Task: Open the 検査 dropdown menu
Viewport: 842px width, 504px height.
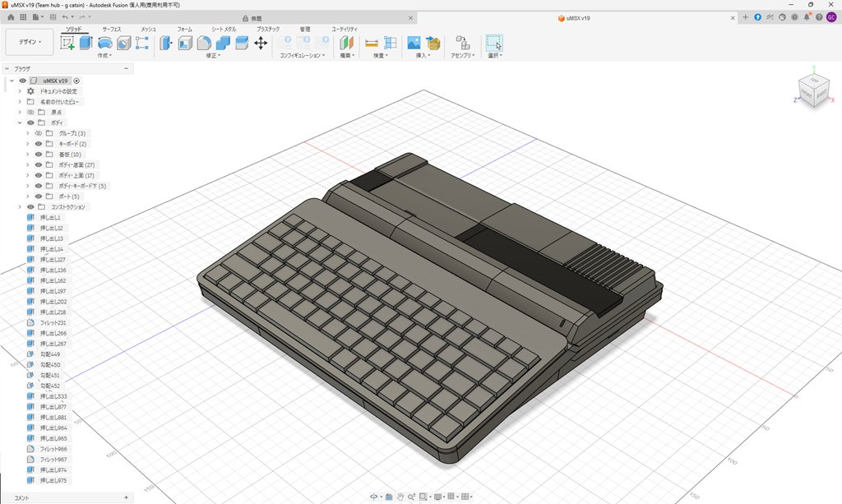Action: [x=381, y=55]
